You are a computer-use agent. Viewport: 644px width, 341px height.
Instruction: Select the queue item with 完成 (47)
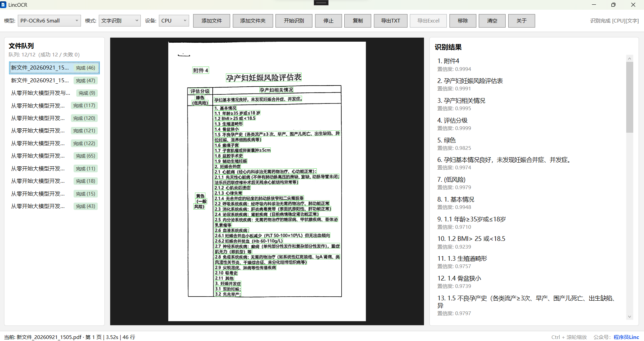point(54,81)
